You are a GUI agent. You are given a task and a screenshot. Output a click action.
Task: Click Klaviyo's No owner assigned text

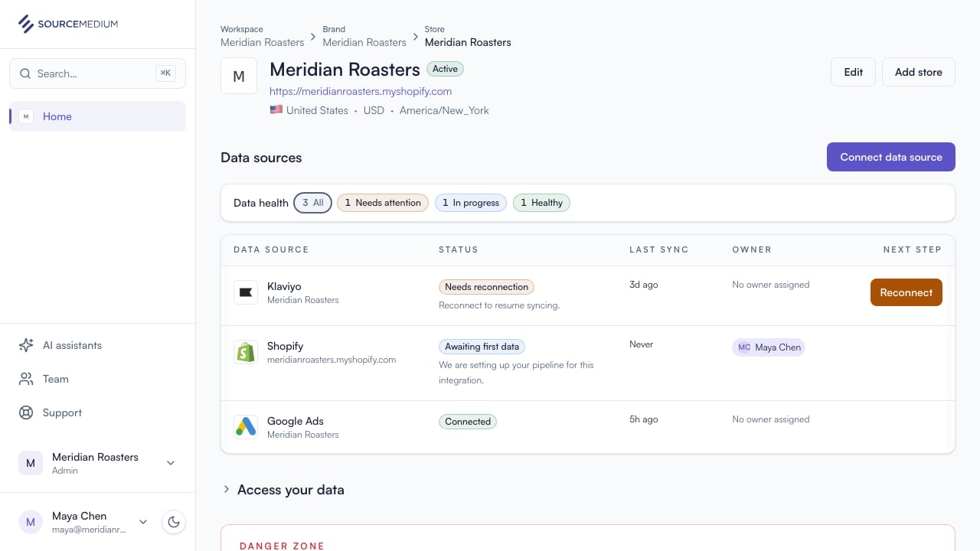point(770,285)
